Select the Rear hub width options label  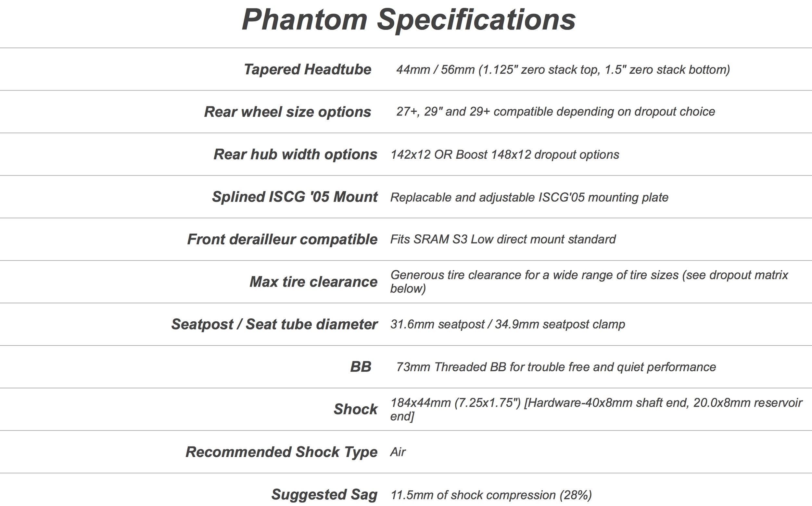295,154
